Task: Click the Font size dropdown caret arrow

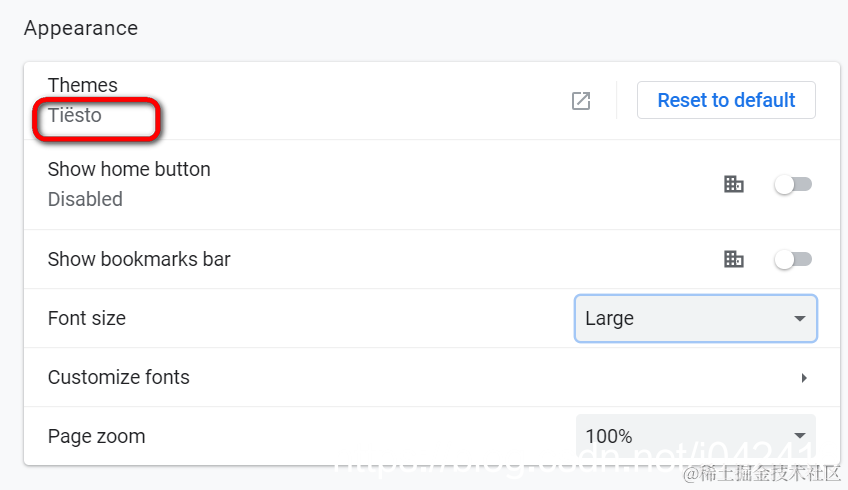Action: click(x=799, y=319)
